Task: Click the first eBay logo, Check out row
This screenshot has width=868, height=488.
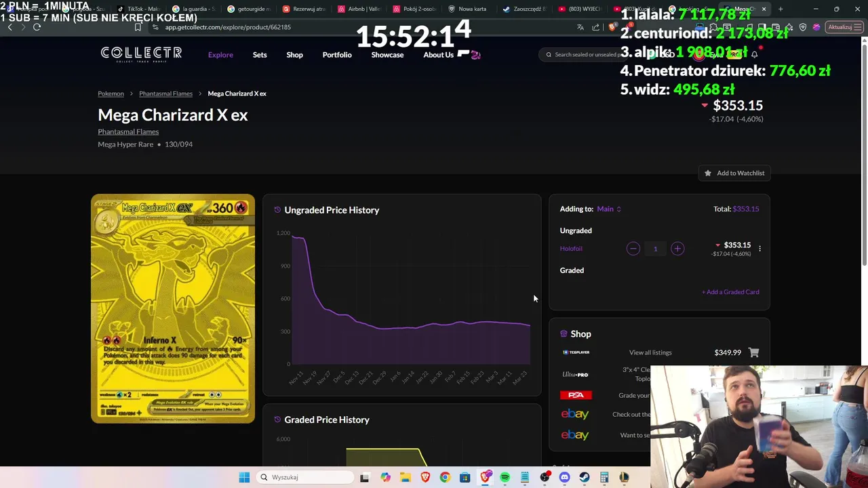Action: (x=575, y=414)
